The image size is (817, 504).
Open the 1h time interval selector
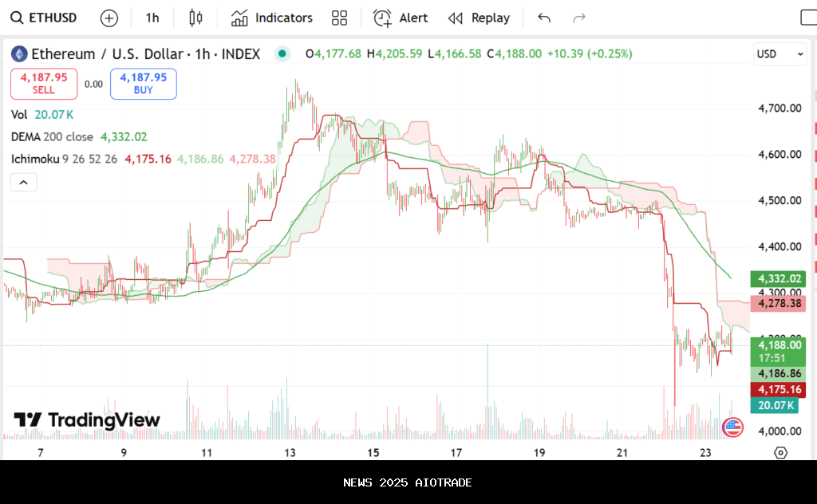152,18
